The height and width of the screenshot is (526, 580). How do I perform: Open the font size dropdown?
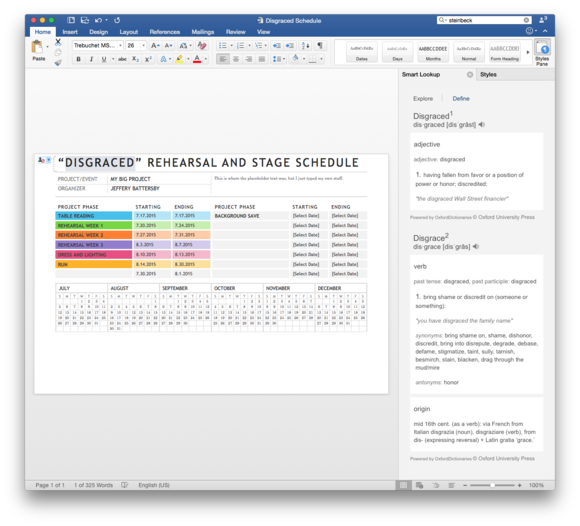[x=144, y=45]
